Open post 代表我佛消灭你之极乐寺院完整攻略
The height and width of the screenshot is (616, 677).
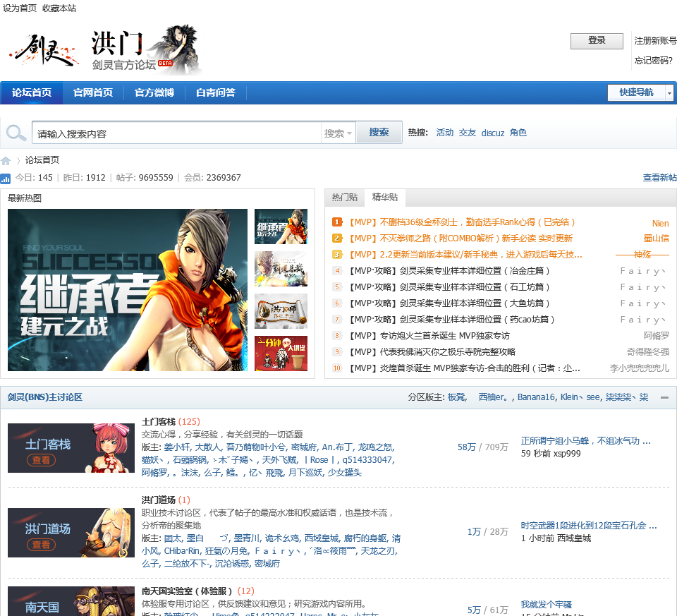pos(432,351)
